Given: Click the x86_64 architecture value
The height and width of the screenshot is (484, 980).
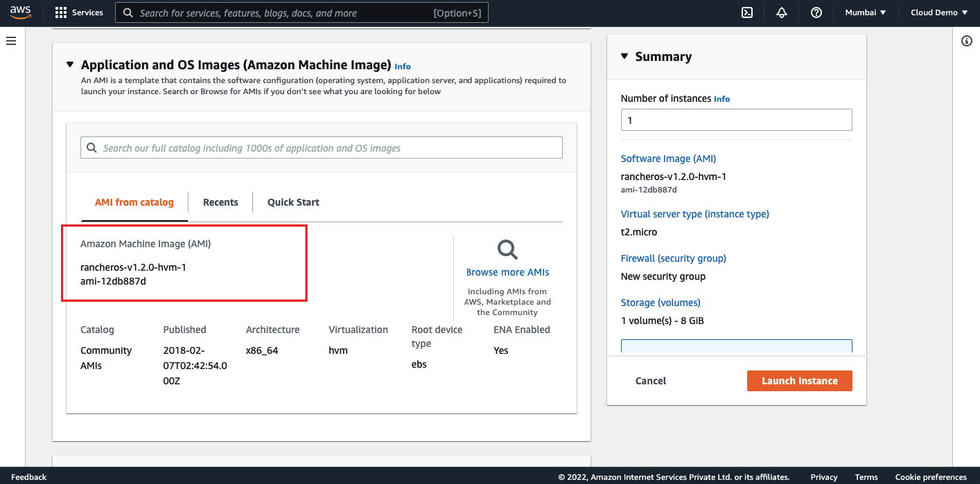Looking at the screenshot, I should click(x=262, y=350).
